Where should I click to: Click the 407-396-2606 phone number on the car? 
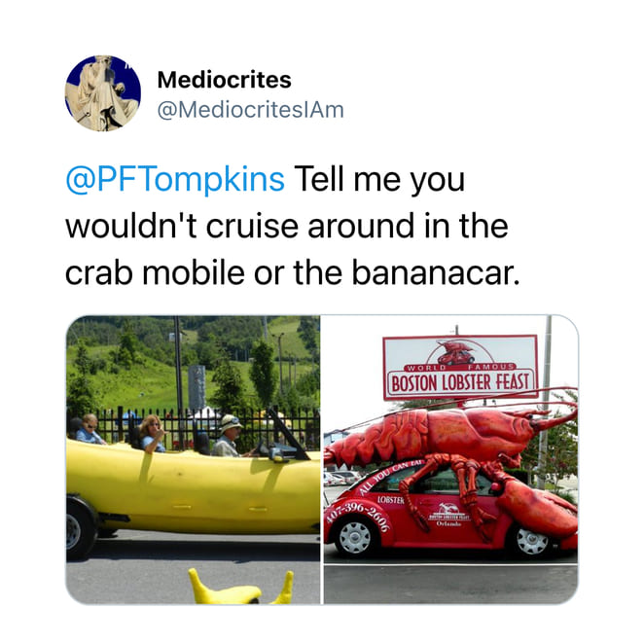click(x=358, y=514)
